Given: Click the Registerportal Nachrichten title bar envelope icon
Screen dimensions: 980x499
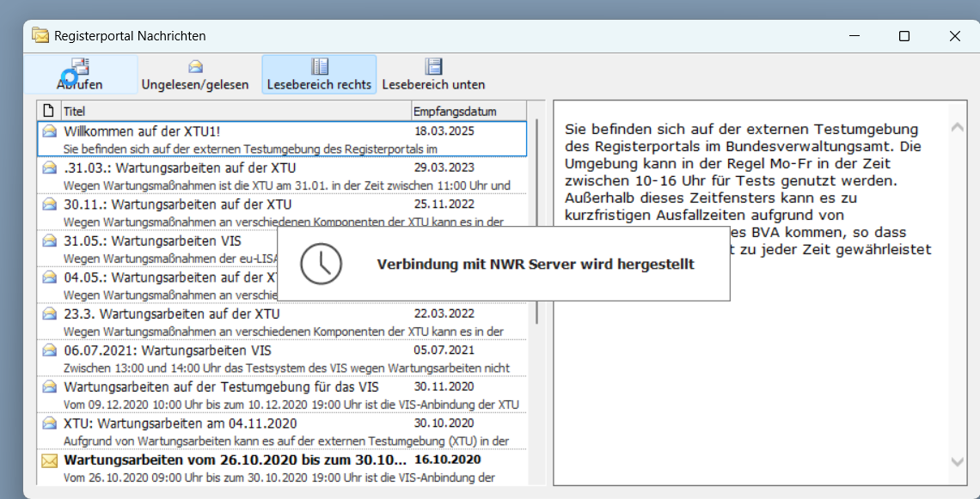Looking at the screenshot, I should click(40, 36).
